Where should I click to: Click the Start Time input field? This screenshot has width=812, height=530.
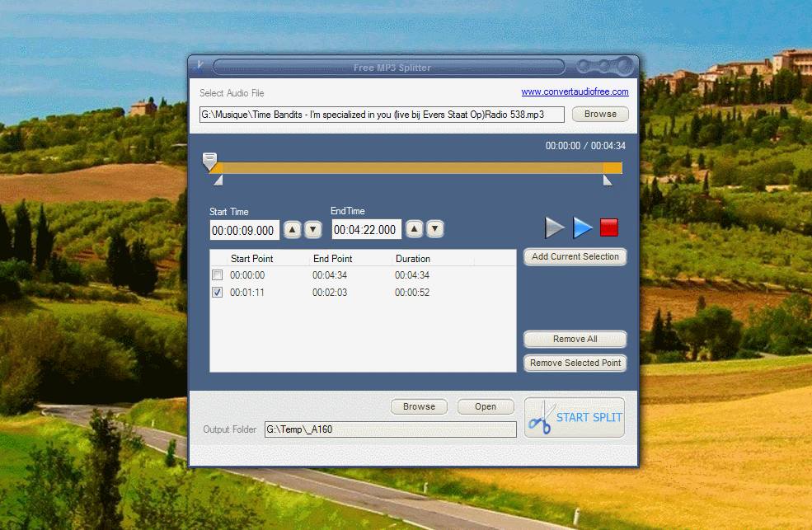[245, 230]
